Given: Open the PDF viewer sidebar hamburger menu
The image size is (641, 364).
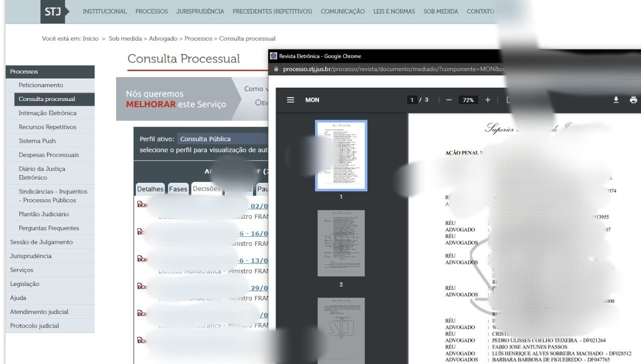Looking at the screenshot, I should coord(290,100).
